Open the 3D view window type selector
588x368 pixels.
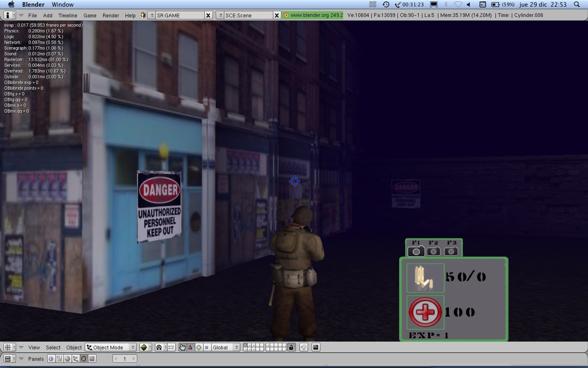(x=10, y=347)
